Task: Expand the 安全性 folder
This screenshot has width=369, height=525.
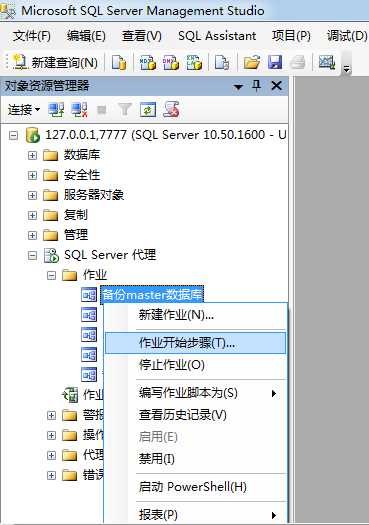Action: tap(32, 175)
